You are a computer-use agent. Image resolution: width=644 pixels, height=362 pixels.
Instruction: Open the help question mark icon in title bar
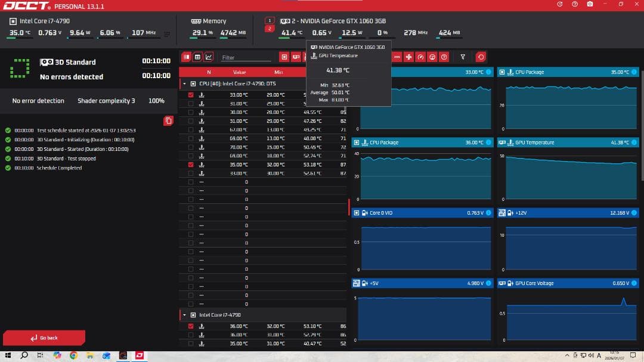[574, 4]
